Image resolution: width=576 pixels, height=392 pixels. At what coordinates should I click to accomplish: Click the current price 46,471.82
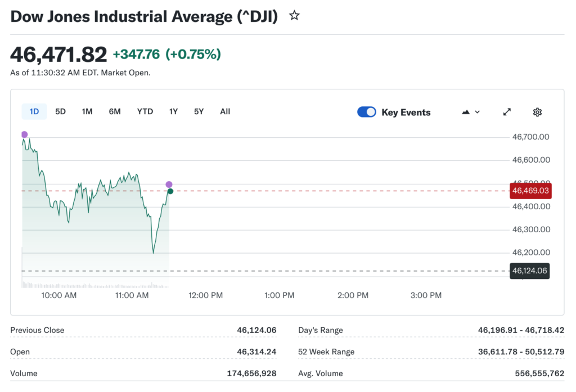point(58,55)
